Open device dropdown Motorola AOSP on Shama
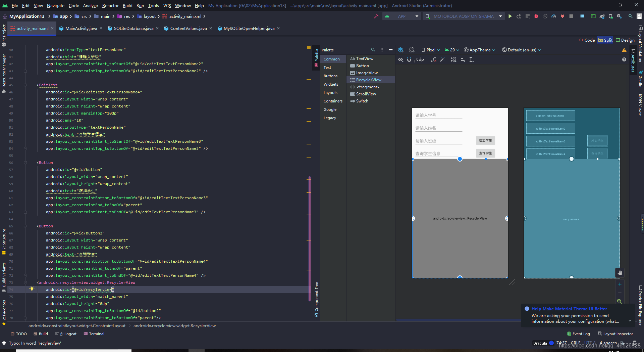Image resolution: width=644 pixels, height=352 pixels. (464, 16)
